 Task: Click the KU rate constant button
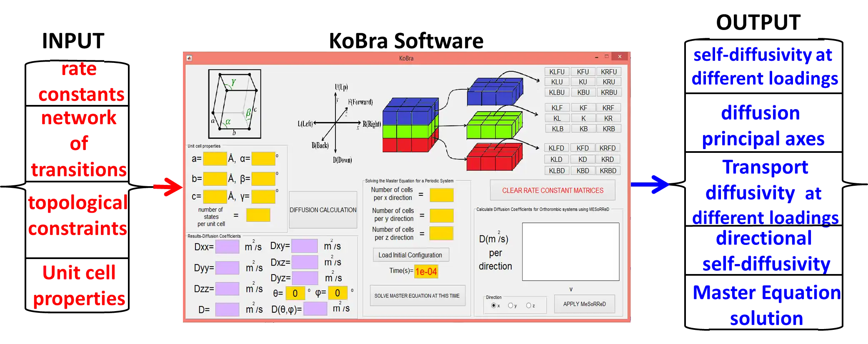(583, 82)
